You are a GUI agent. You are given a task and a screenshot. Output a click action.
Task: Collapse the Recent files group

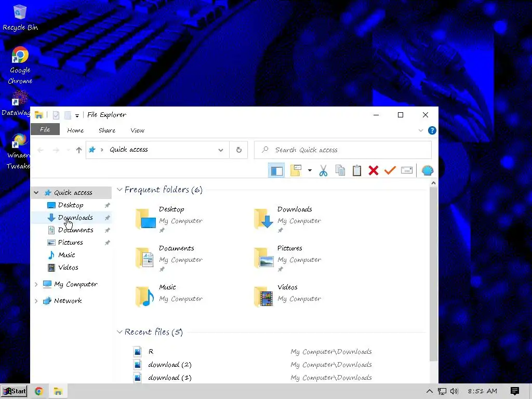click(x=119, y=331)
